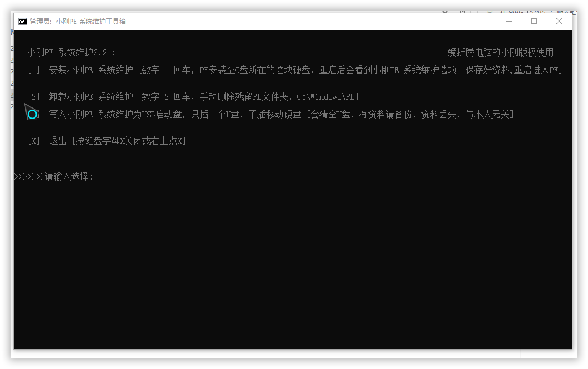Click the >>>>>>>请输入选择 prompt label
The width and height of the screenshot is (588, 369).
pyautogui.click(x=54, y=177)
